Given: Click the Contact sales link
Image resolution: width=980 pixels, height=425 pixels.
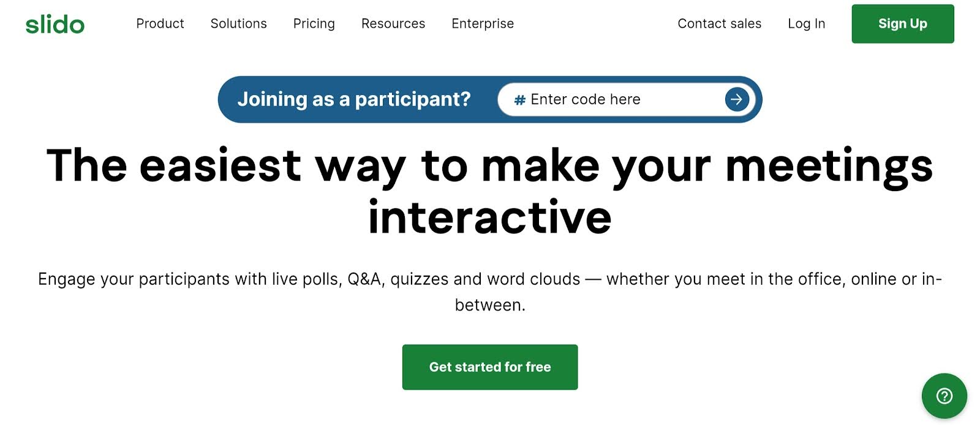Looking at the screenshot, I should pyautogui.click(x=719, y=24).
